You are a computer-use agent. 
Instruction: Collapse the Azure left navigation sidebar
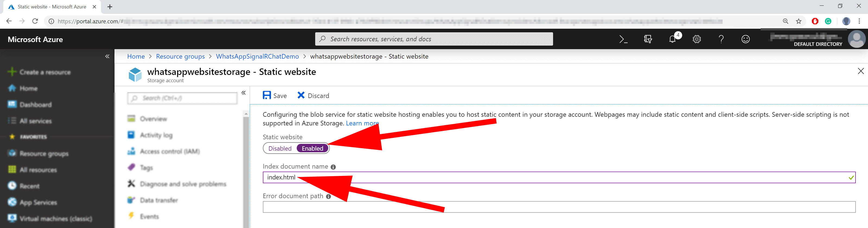(x=107, y=56)
